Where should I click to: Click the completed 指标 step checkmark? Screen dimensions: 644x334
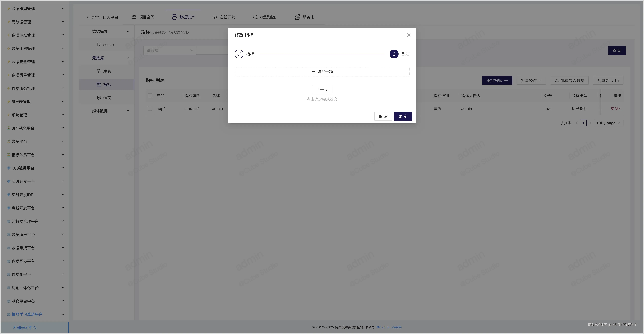click(239, 54)
